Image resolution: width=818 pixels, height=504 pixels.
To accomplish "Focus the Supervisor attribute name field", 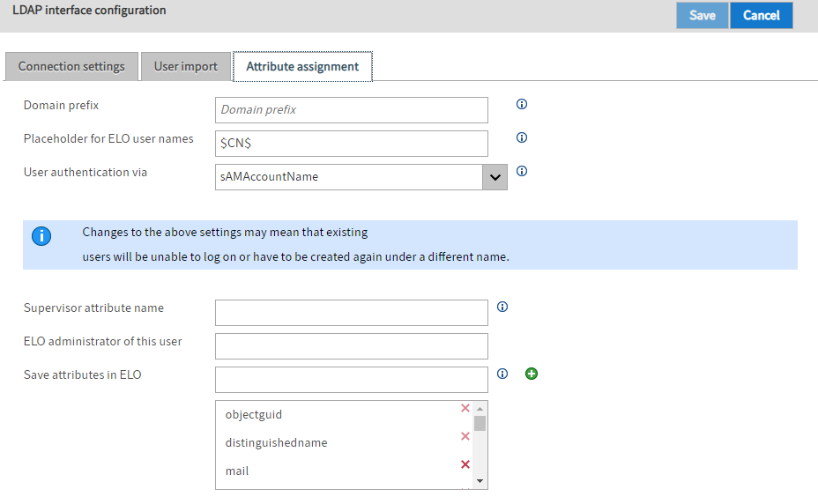I will (x=352, y=313).
